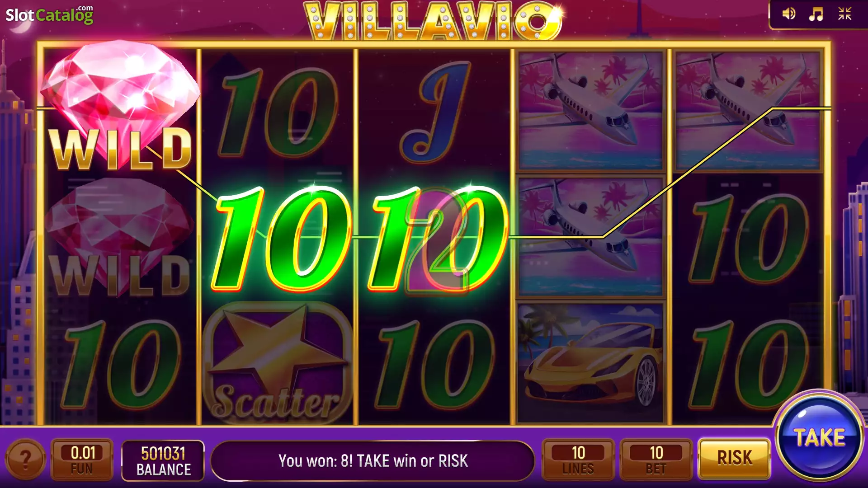Click the airplane symbol on fifth reel
The width and height of the screenshot is (868, 488).
tap(747, 111)
